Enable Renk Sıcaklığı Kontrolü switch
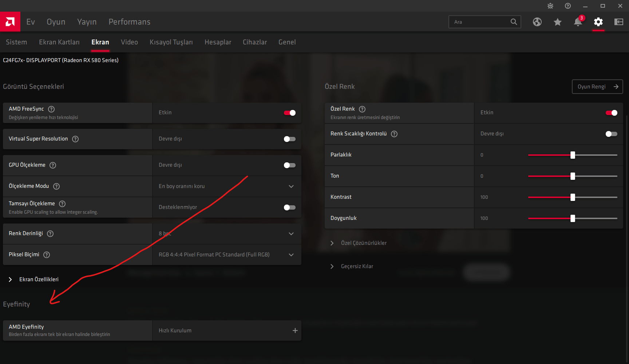Image resolution: width=629 pixels, height=364 pixels. click(x=612, y=134)
